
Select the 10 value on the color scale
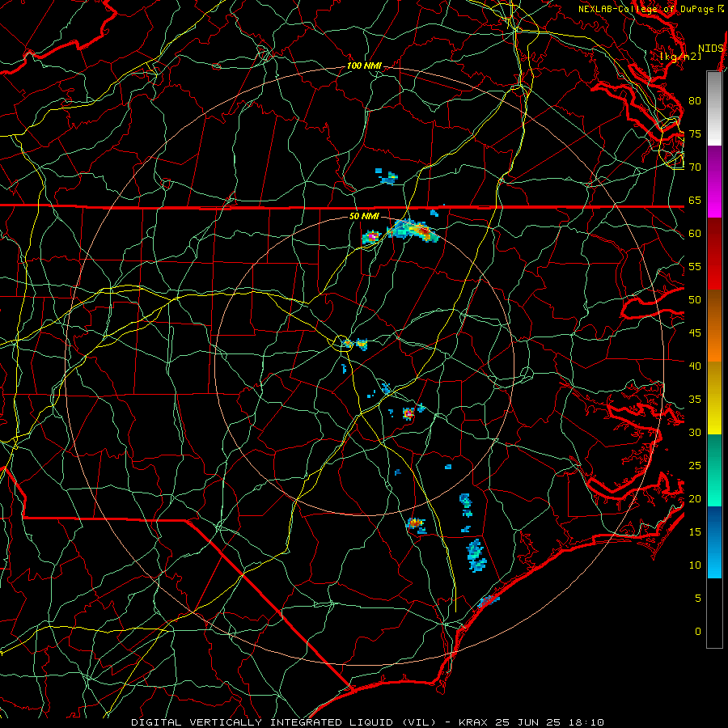[x=695, y=565]
